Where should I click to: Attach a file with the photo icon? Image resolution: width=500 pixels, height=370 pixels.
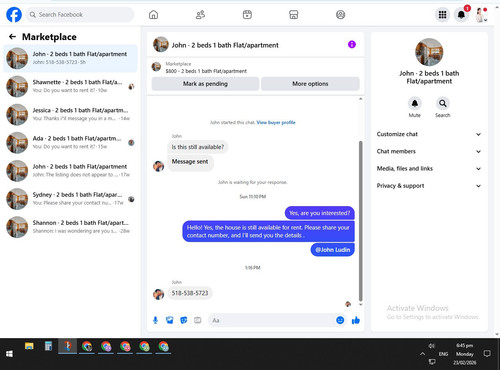coord(170,320)
